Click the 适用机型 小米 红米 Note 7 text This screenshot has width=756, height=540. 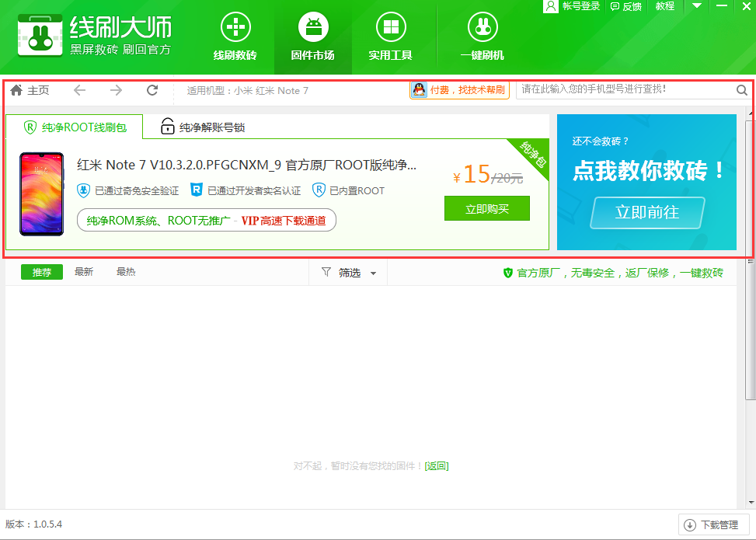pos(247,91)
